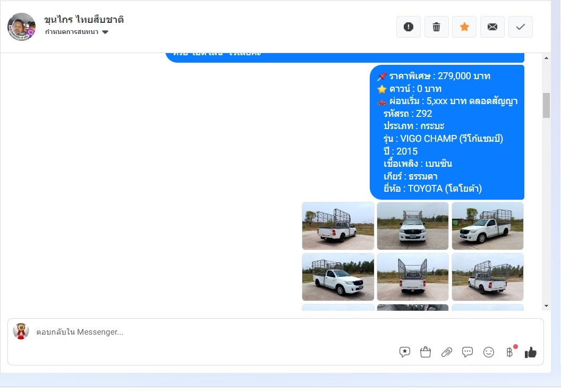Send a thumbs-up like
Screen dimensions: 561x392
pos(531,352)
